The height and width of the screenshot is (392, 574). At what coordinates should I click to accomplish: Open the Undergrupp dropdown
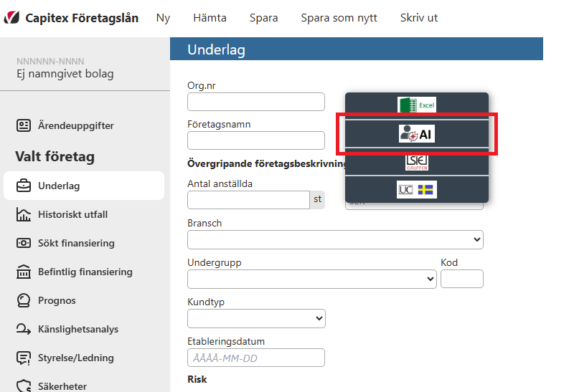coord(311,279)
